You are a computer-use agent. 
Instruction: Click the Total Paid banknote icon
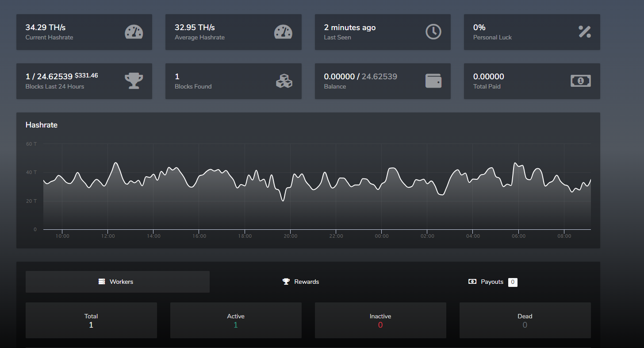[x=581, y=81]
